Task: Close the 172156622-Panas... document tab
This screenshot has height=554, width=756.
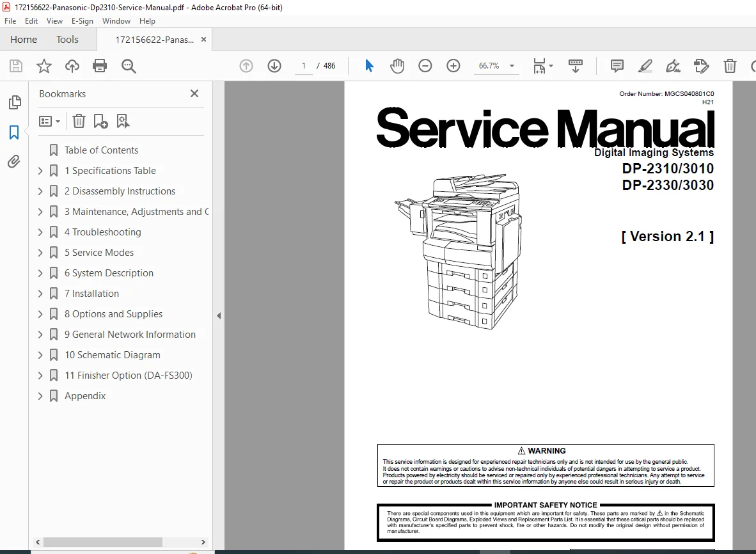Action: pos(203,40)
